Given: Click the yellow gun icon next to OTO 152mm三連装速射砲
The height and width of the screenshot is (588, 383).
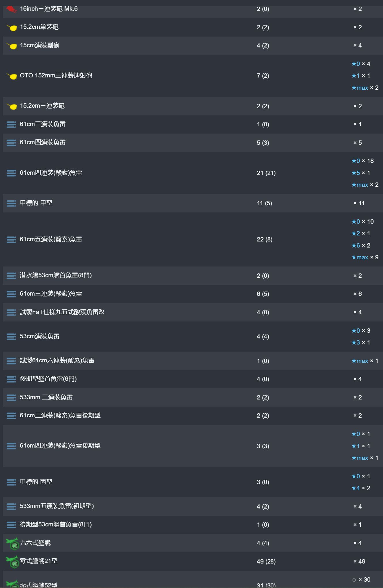Looking at the screenshot, I should click(12, 76).
